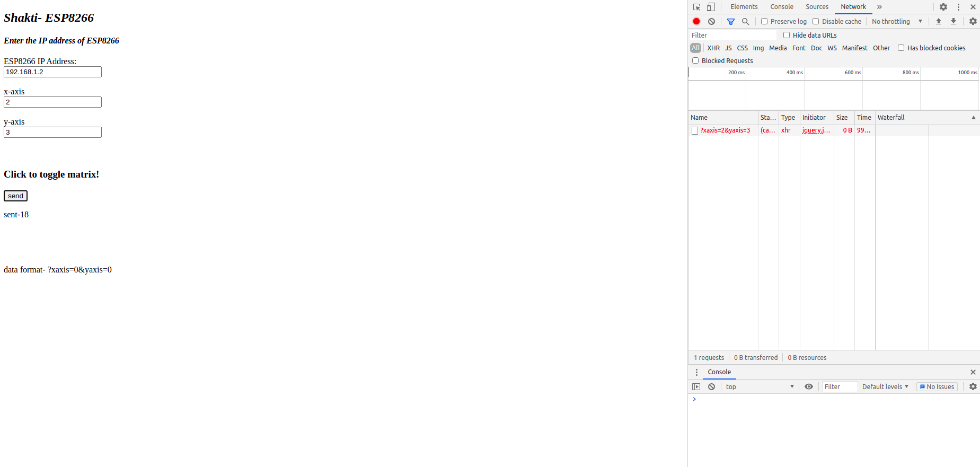Image resolution: width=980 pixels, height=467 pixels.
Task: Open network search magnifier icon
Action: point(745,21)
